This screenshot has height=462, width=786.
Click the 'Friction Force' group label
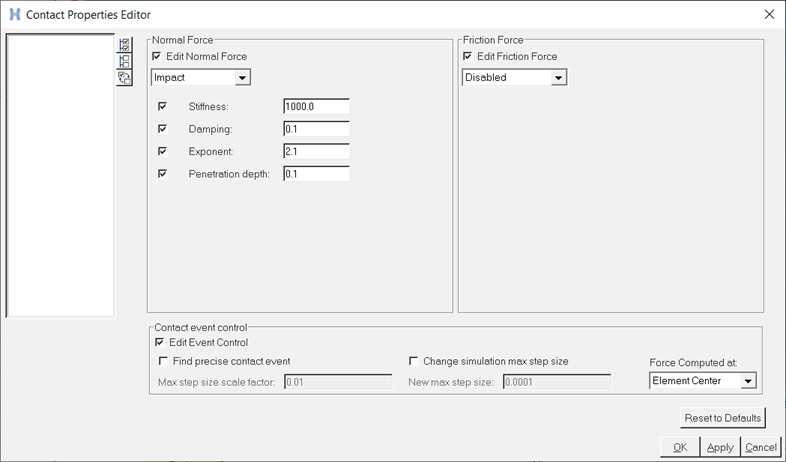(493, 40)
